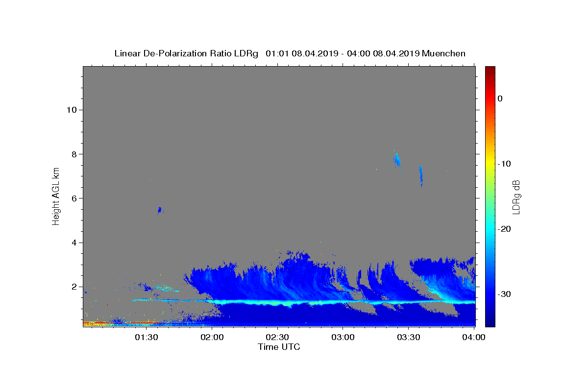Click the 03:00 time tick label
This screenshot has height=392, width=588.
(x=343, y=337)
